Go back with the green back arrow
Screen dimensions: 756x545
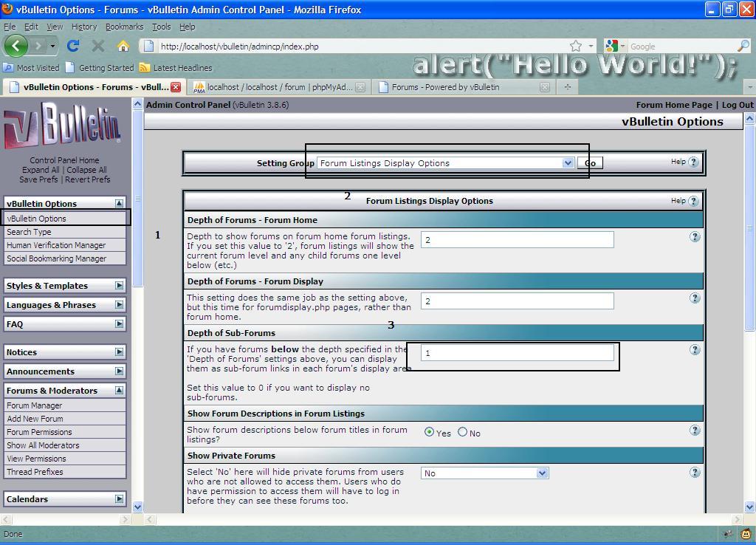[16, 47]
